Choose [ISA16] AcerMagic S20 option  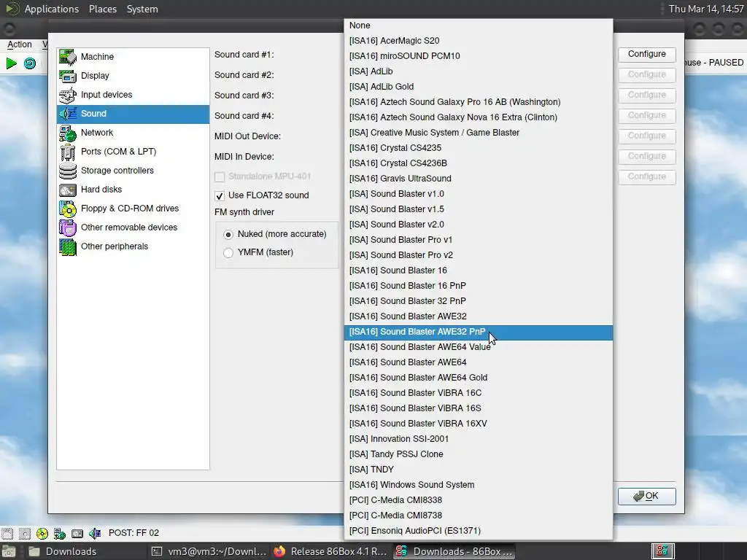click(479, 41)
